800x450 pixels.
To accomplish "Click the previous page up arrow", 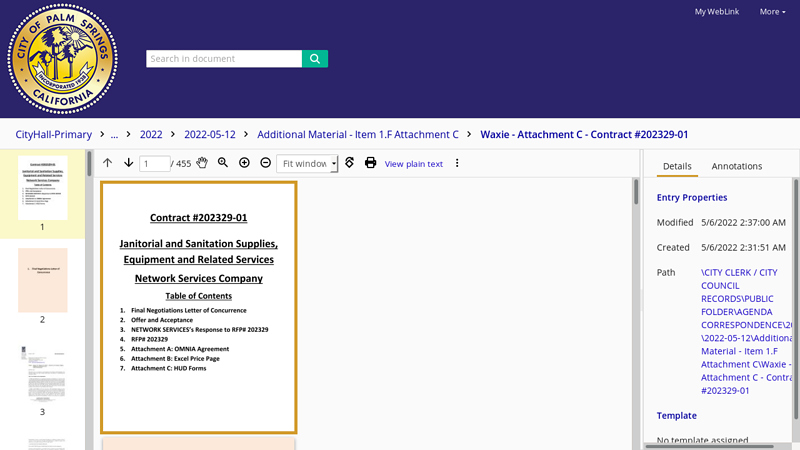I will coord(108,163).
